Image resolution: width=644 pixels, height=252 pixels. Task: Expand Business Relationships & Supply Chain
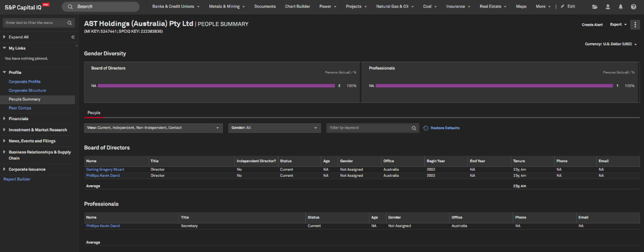tap(4, 152)
